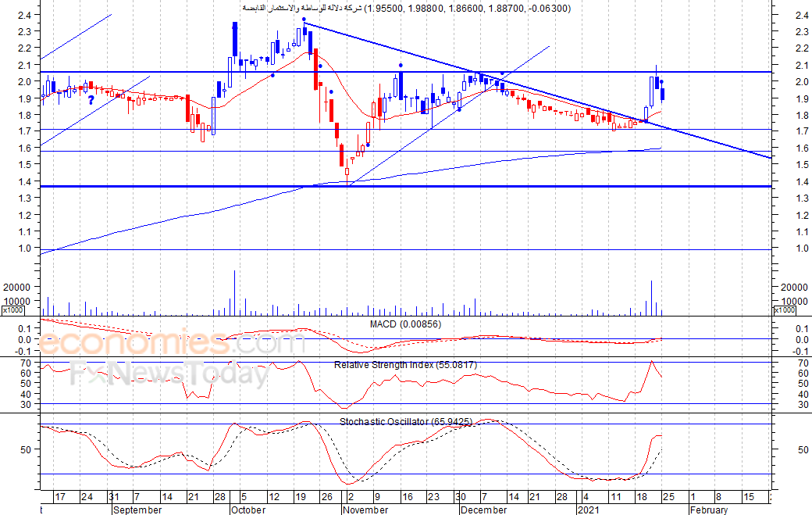Viewport: 812px width, 515px height.
Task: Click date label 12 on time axis
Action: pyautogui.click(x=274, y=497)
